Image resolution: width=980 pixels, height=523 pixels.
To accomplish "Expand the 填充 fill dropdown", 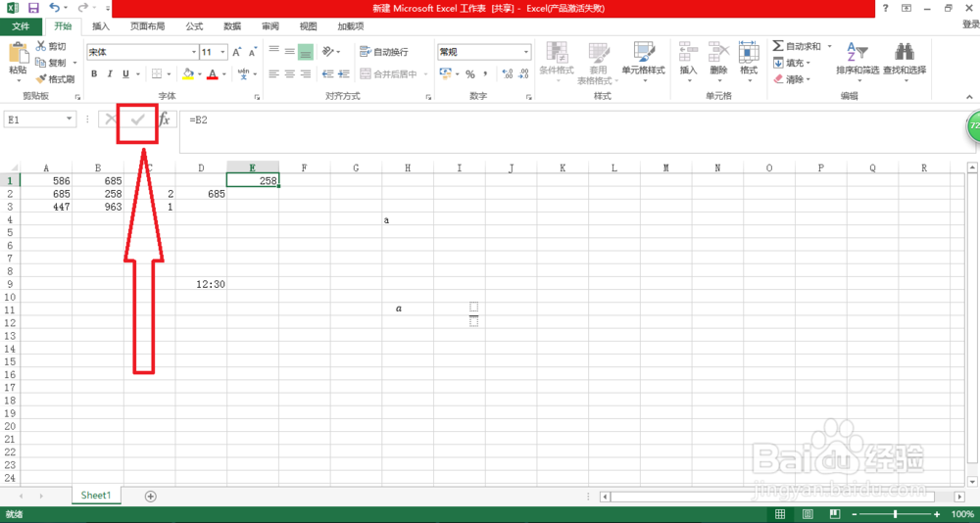I will pyautogui.click(x=808, y=63).
